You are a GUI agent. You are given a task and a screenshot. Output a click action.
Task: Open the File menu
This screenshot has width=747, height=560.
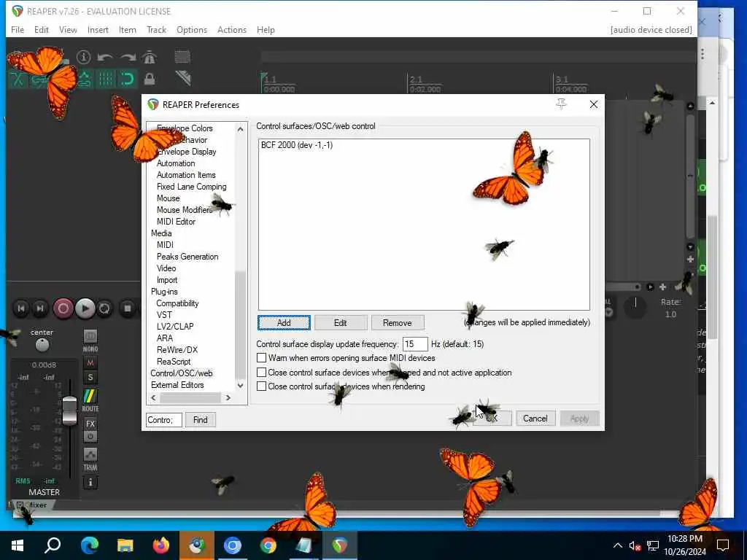point(18,29)
